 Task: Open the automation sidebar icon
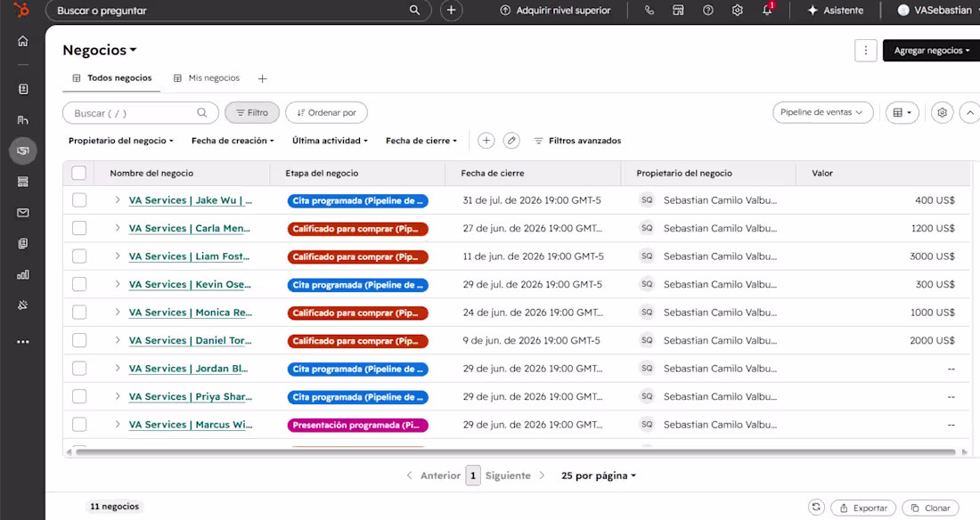pos(23,305)
